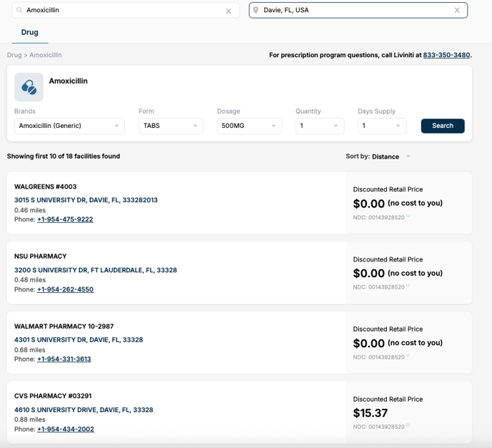Click info icon beside NSU Pharmacy NDC

pos(408,286)
